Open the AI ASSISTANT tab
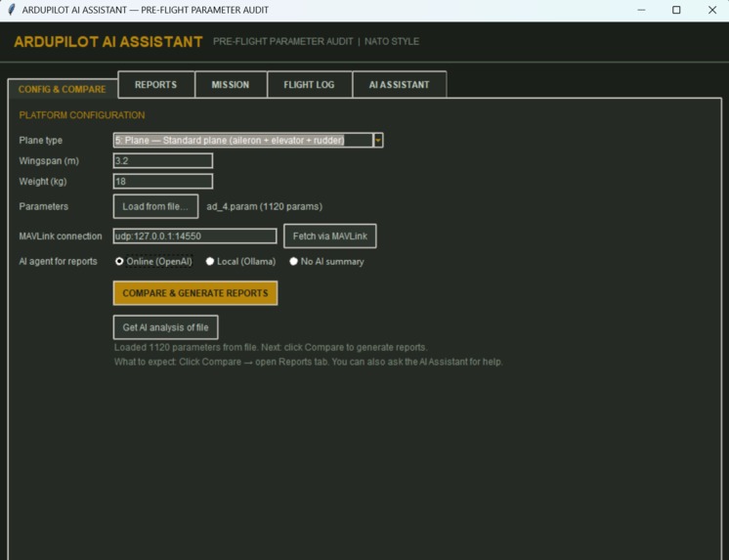 click(x=400, y=85)
